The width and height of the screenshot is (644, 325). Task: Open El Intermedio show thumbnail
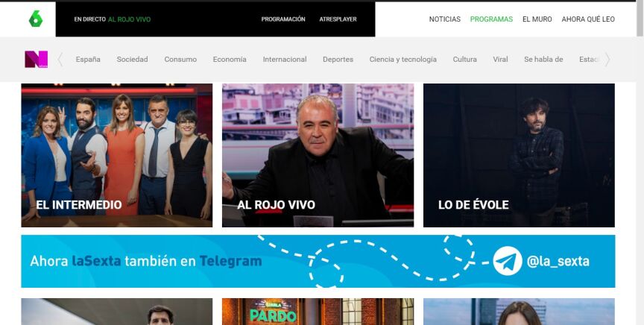pyautogui.click(x=116, y=155)
